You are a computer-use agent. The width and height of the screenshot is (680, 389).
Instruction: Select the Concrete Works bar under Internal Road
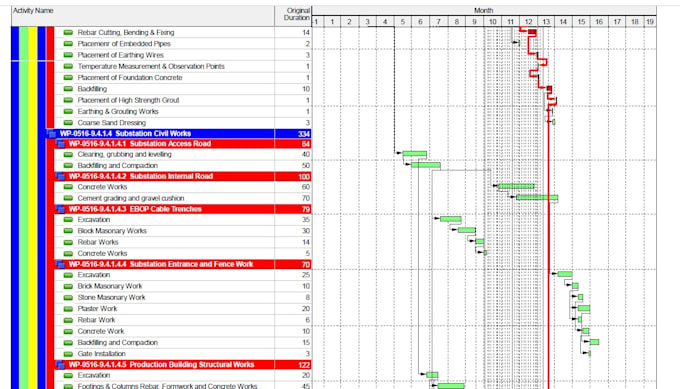[x=517, y=186]
